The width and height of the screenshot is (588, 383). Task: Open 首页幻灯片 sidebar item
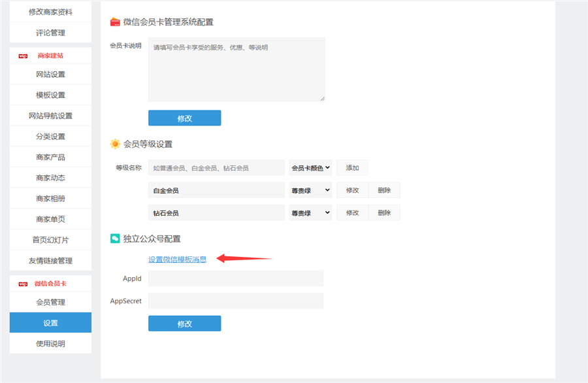click(x=50, y=240)
